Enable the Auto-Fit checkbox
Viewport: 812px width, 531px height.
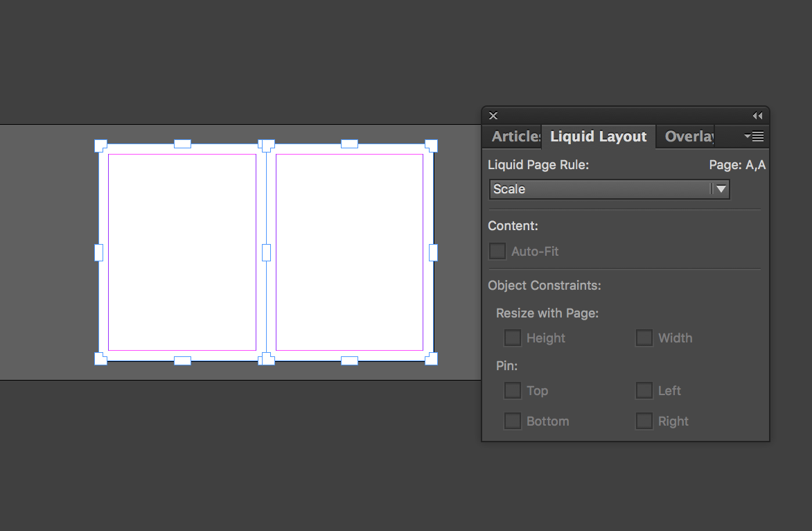pos(497,251)
